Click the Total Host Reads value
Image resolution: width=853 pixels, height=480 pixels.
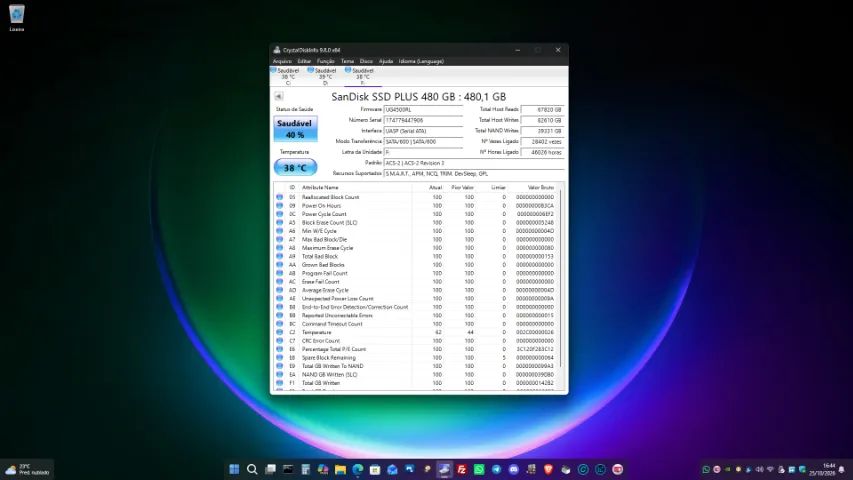tap(542, 109)
